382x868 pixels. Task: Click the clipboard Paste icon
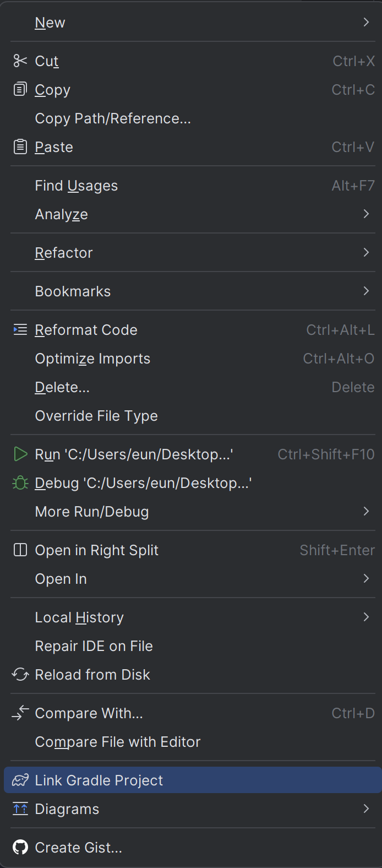(20, 147)
